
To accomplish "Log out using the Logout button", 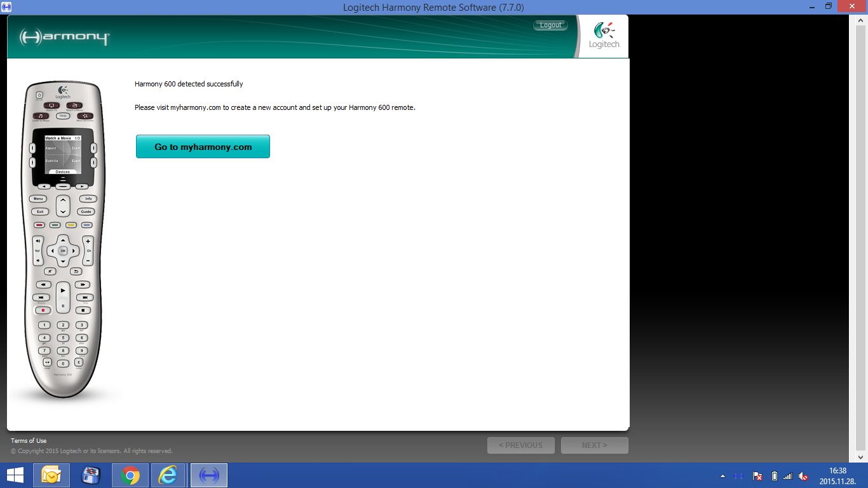I will [550, 25].
